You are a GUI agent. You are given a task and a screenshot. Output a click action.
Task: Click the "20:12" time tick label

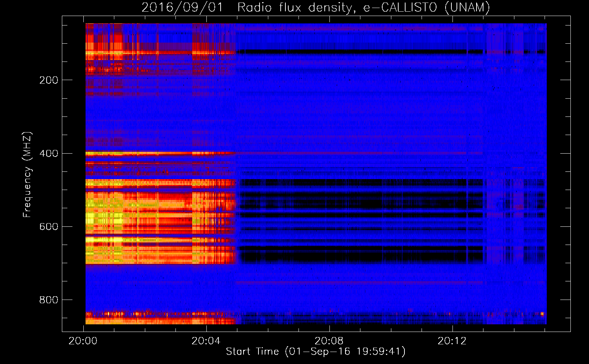pos(452,341)
